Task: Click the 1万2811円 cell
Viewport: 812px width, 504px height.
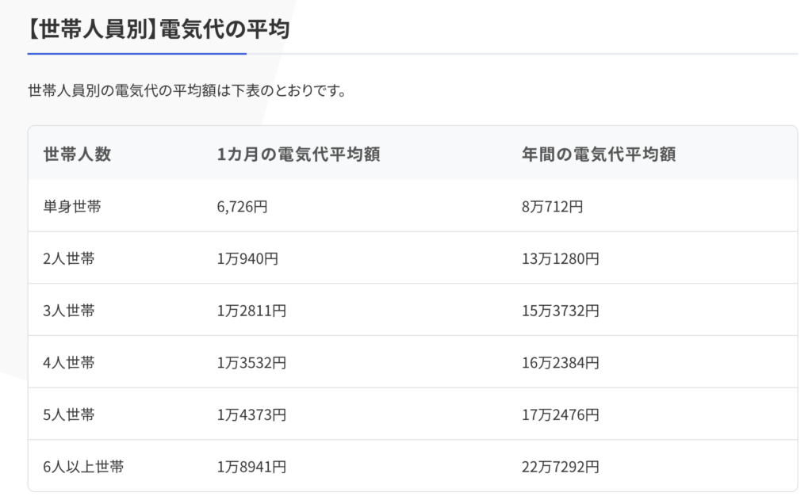Action: [x=251, y=311]
